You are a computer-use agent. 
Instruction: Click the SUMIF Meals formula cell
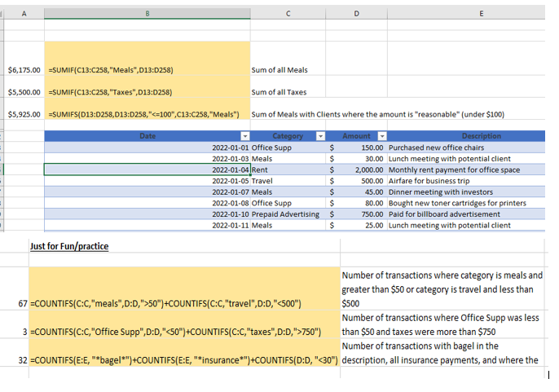click(x=147, y=58)
